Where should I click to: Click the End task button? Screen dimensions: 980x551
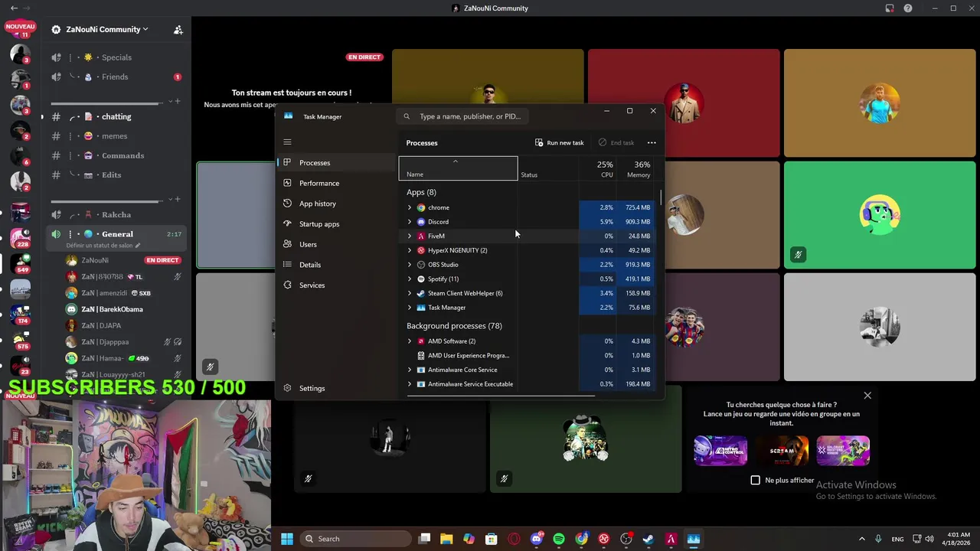coord(616,142)
